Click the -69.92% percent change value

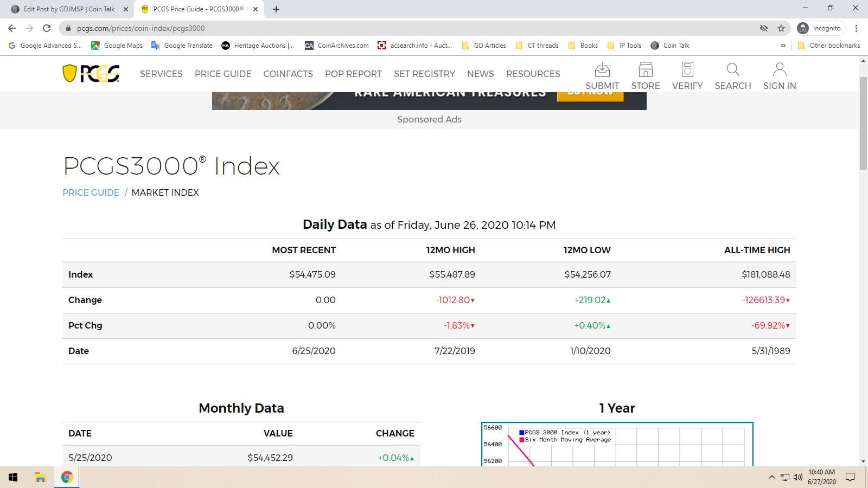(770, 325)
